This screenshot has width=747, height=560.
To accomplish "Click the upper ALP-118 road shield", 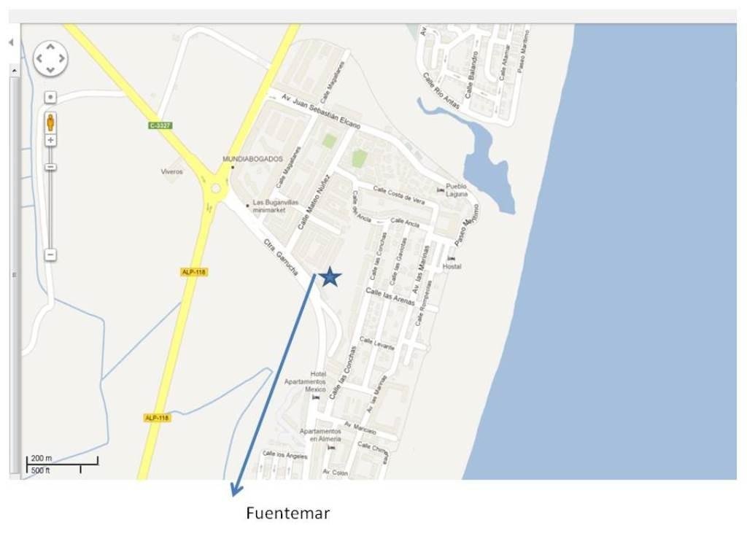I will click(193, 273).
